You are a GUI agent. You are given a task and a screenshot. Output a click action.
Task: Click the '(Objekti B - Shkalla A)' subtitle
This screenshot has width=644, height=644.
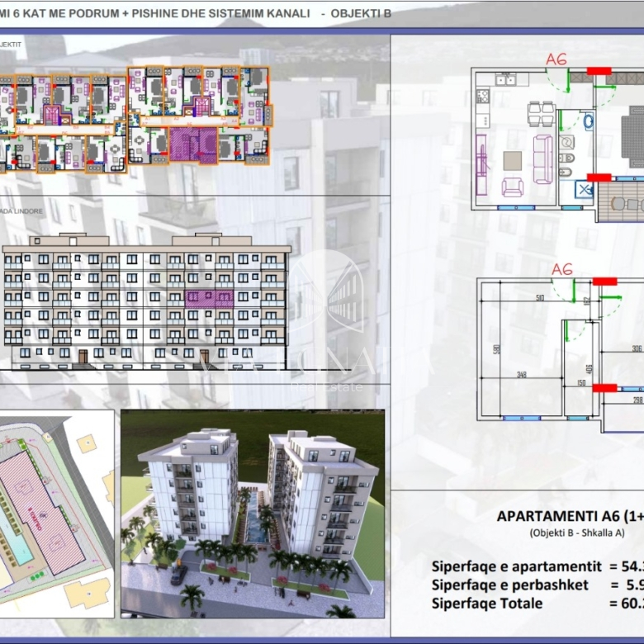click(577, 533)
